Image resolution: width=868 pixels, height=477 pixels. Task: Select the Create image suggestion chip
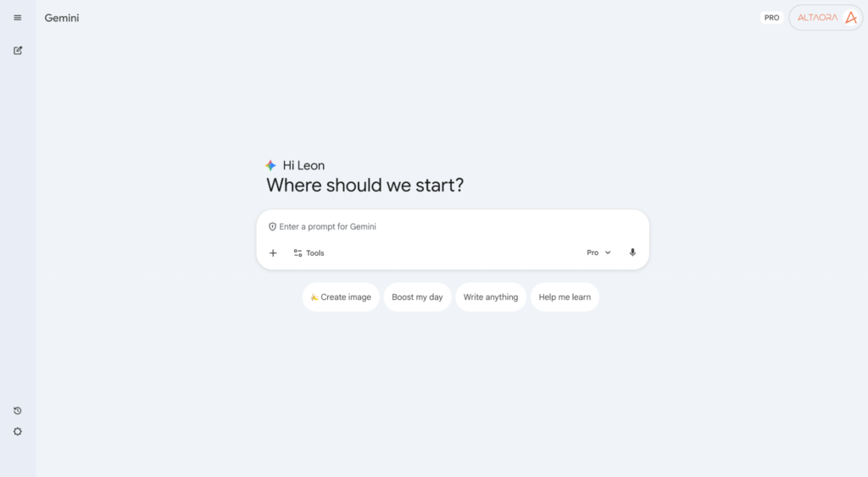point(341,297)
